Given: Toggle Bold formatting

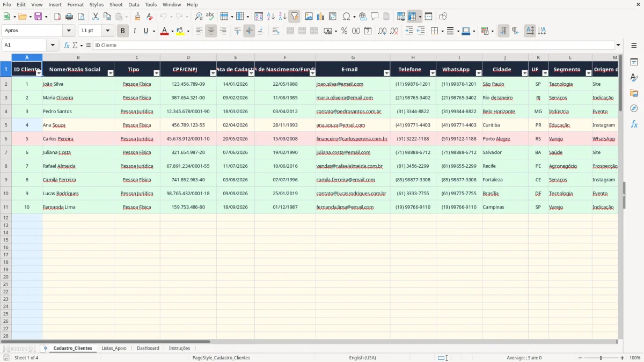Looking at the screenshot, I should pos(122,31).
